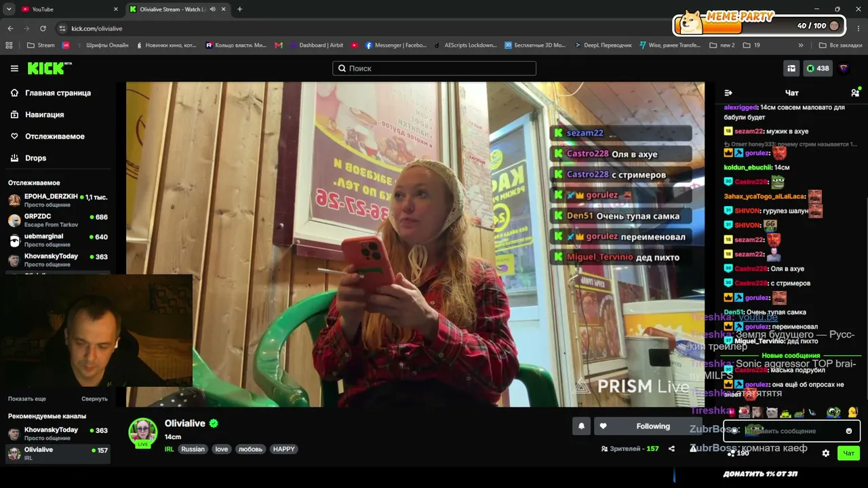Open the chat users list icon
Image resolution: width=868 pixels, height=488 pixels.
[855, 93]
